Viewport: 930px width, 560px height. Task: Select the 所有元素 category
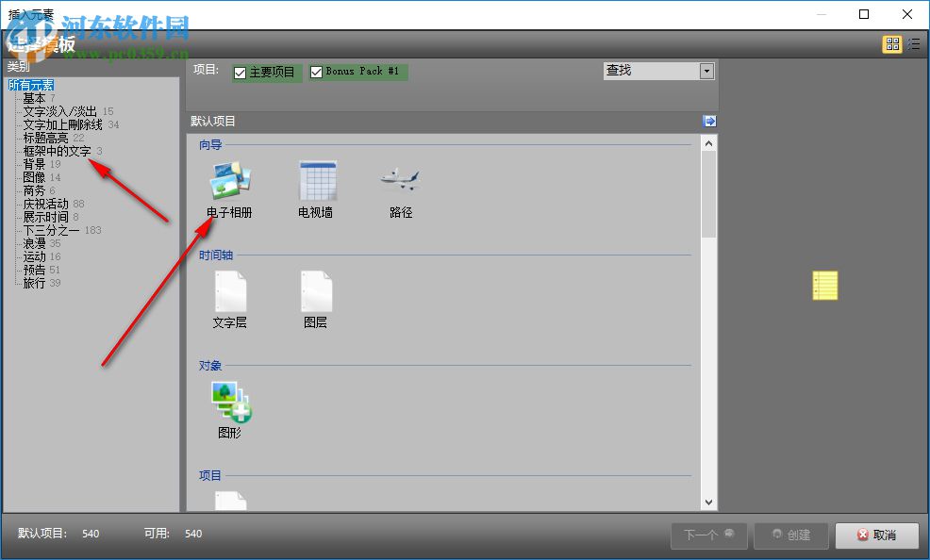coord(30,84)
